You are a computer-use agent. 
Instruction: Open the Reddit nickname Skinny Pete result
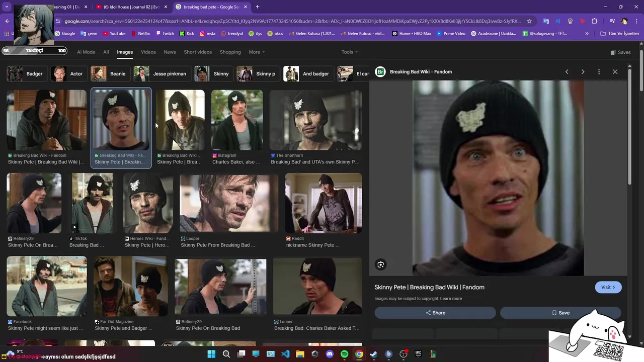tap(323, 211)
